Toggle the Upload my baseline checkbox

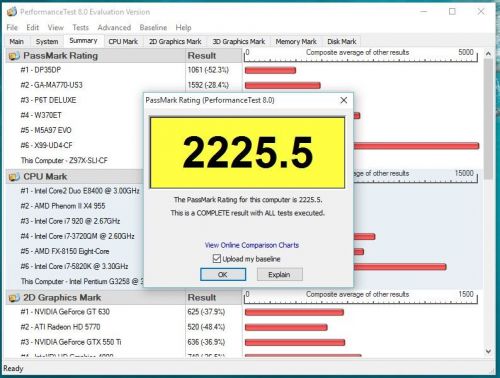(217, 259)
